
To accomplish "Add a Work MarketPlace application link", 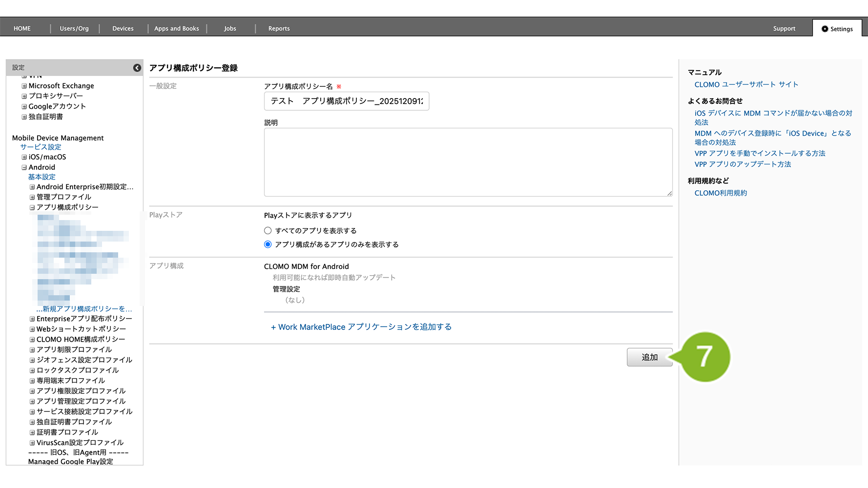I will click(x=361, y=327).
